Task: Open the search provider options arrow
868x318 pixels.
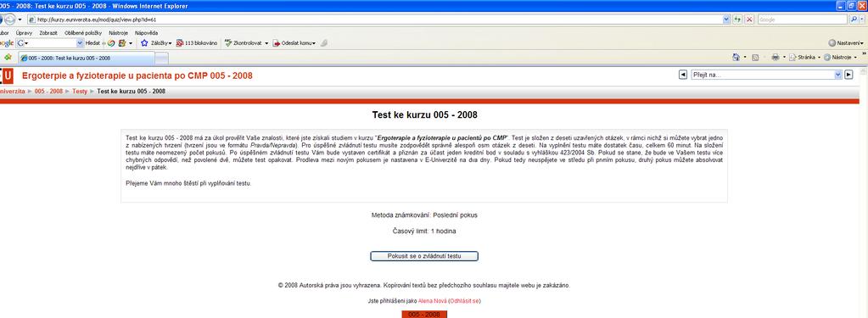Action: click(861, 20)
